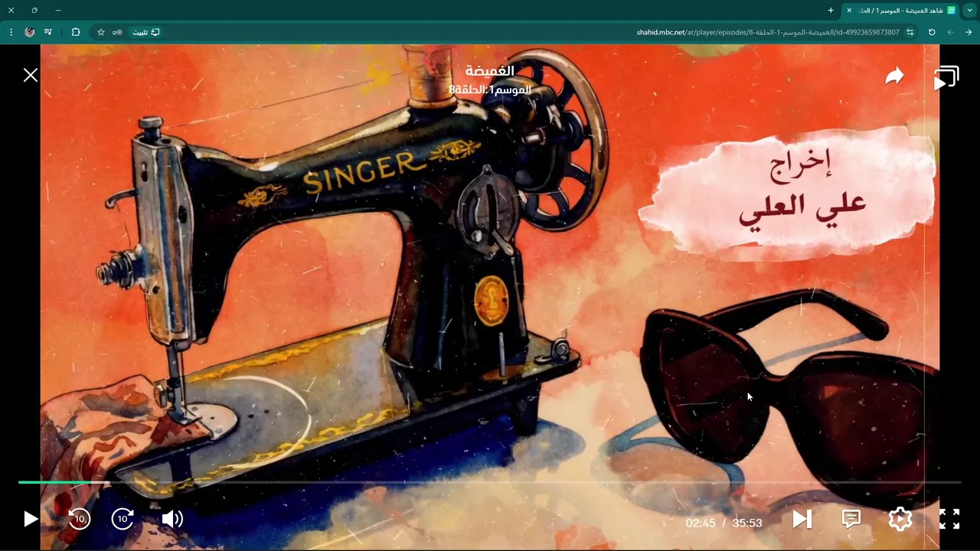The width and height of the screenshot is (980, 551).
Task: Bookmark this page with the star
Action: pyautogui.click(x=100, y=32)
